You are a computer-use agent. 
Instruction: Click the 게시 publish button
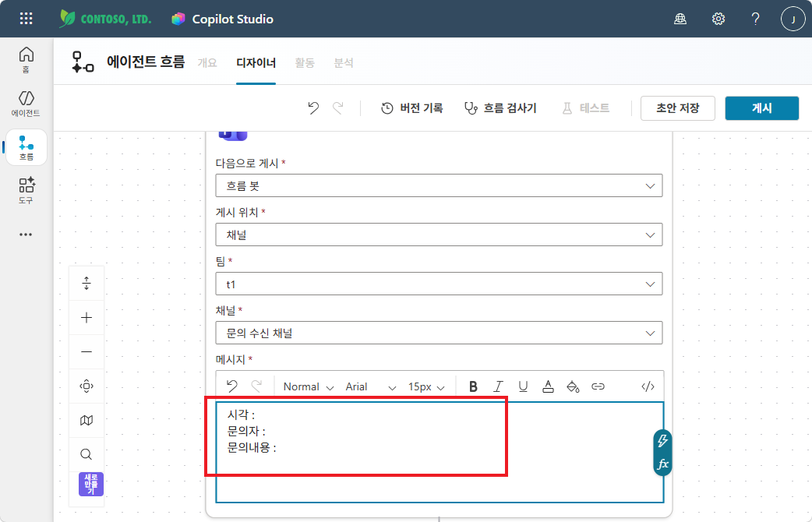[x=762, y=108]
